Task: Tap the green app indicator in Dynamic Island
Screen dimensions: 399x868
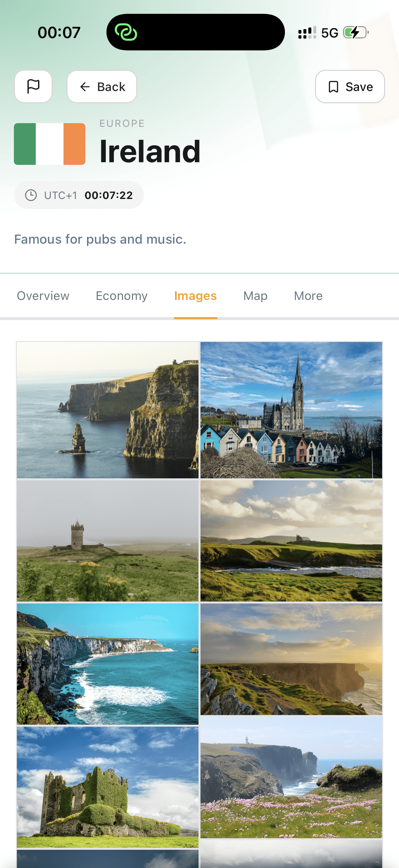Action: point(126,32)
